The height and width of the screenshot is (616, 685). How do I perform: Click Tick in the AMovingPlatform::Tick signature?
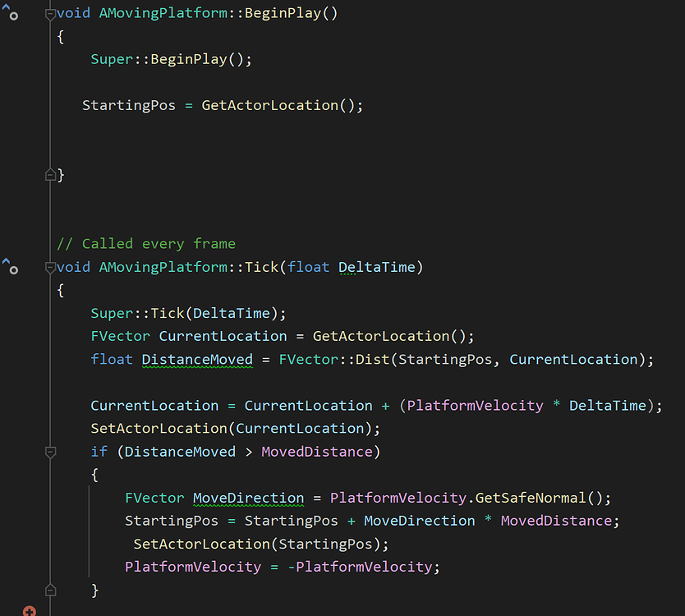[x=262, y=267]
